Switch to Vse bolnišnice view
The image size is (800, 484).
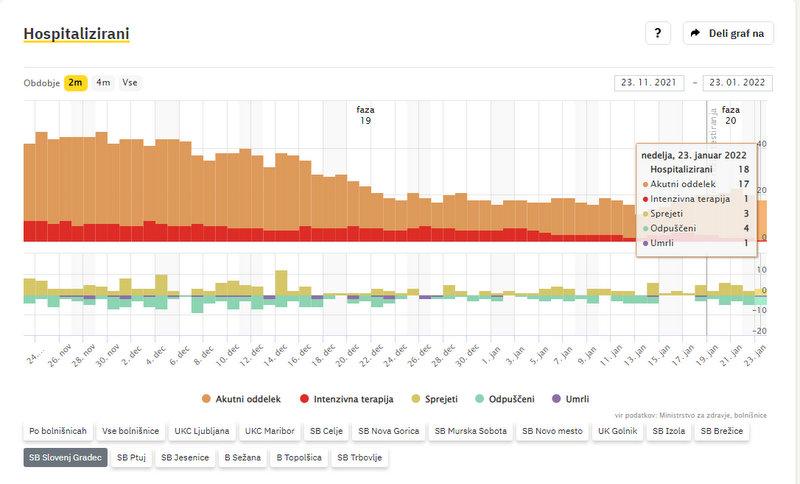point(130,432)
